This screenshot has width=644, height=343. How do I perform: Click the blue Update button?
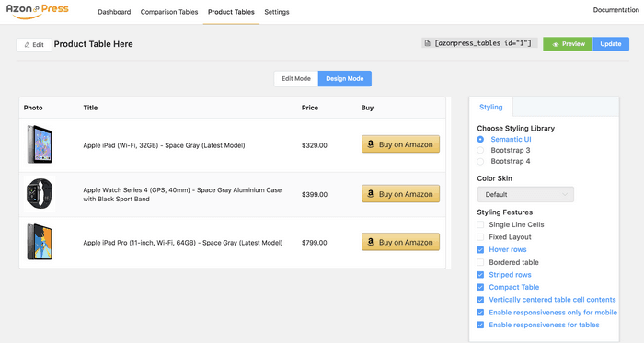click(x=611, y=44)
